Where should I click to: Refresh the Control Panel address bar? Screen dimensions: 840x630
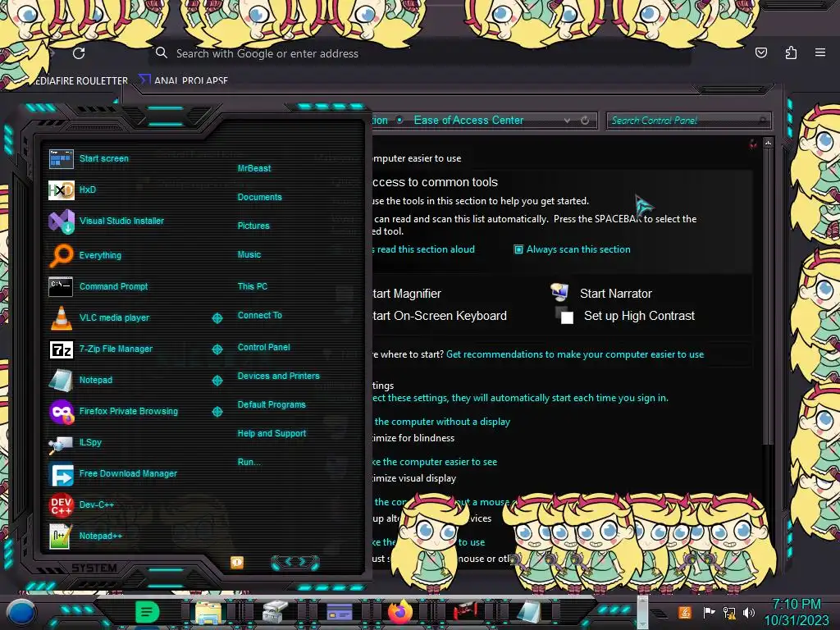tap(585, 121)
